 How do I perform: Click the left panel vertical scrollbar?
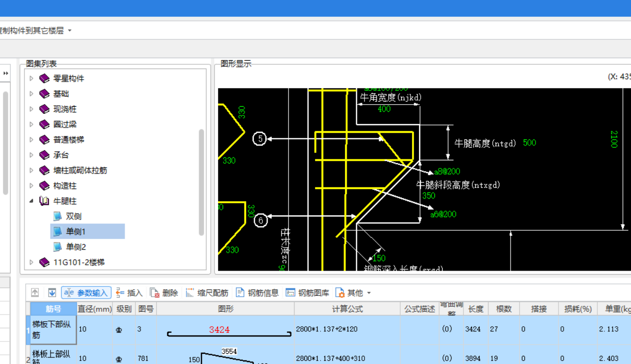[x=5, y=143]
